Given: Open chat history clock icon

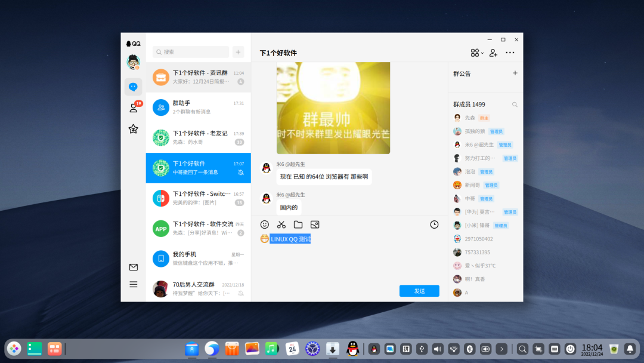Looking at the screenshot, I should pyautogui.click(x=434, y=224).
